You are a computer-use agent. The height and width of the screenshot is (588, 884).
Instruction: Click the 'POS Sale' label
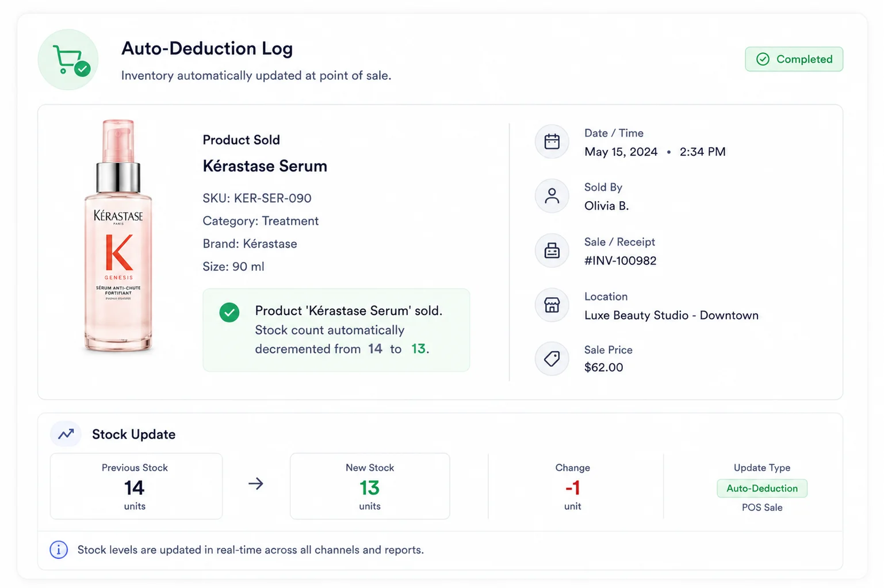(762, 508)
